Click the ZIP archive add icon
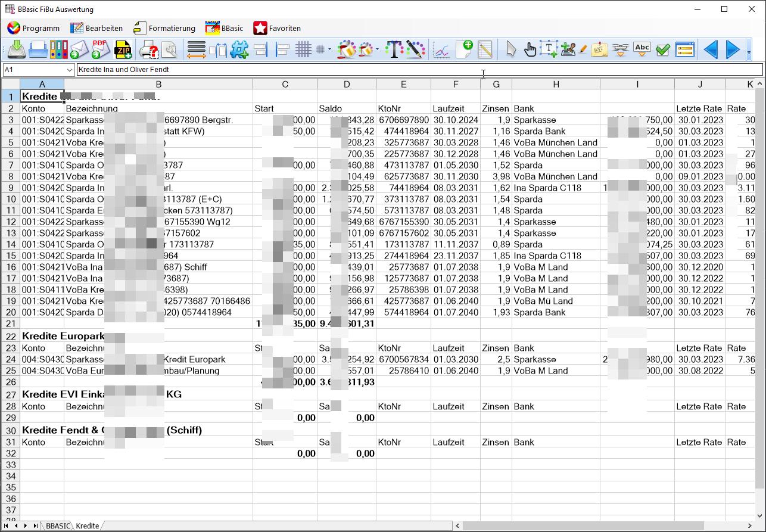Image resolution: width=766 pixels, height=532 pixels. (x=123, y=49)
